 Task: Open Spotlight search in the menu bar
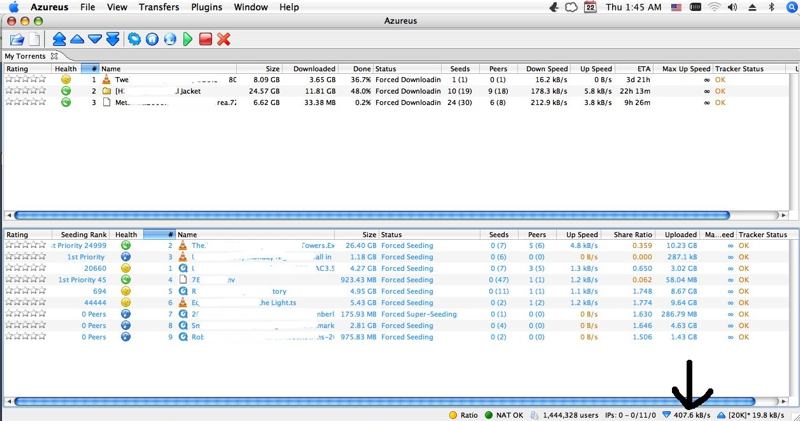click(787, 7)
